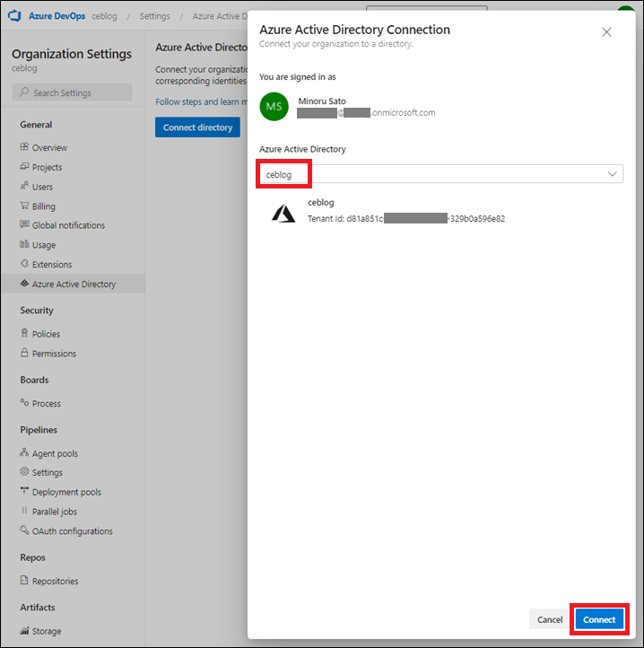This screenshot has width=644, height=648.
Task: Click Azure DevOps brand link
Action: click(x=57, y=16)
